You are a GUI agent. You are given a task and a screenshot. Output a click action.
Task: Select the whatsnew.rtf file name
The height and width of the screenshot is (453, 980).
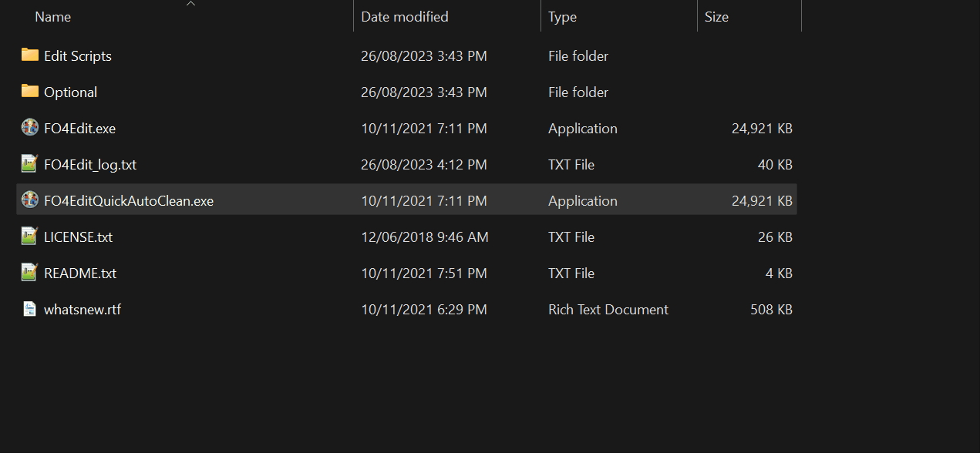83,310
